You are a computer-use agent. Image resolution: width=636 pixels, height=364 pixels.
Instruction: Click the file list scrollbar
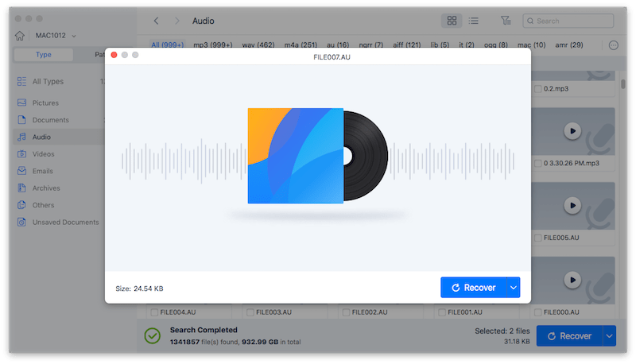click(x=623, y=84)
